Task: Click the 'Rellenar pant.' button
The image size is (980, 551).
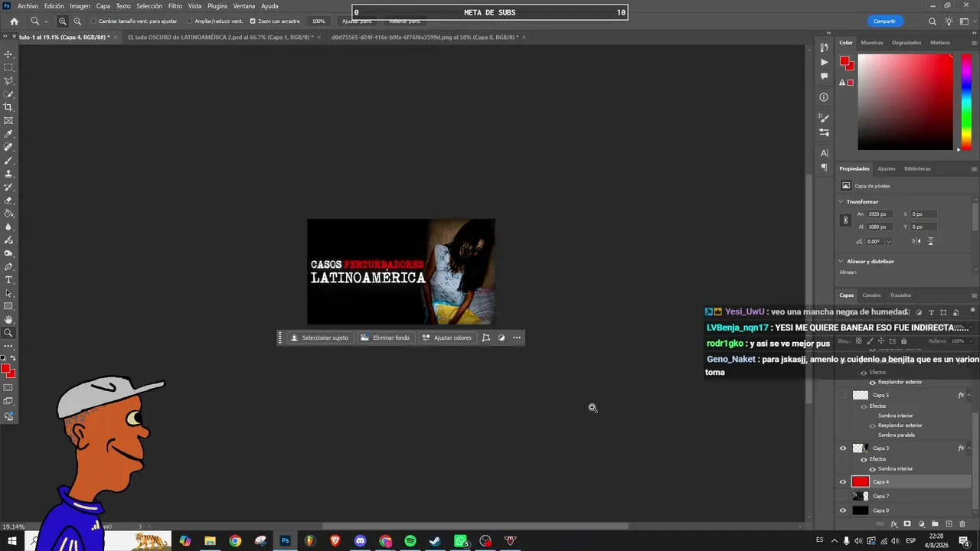Action: coord(405,21)
